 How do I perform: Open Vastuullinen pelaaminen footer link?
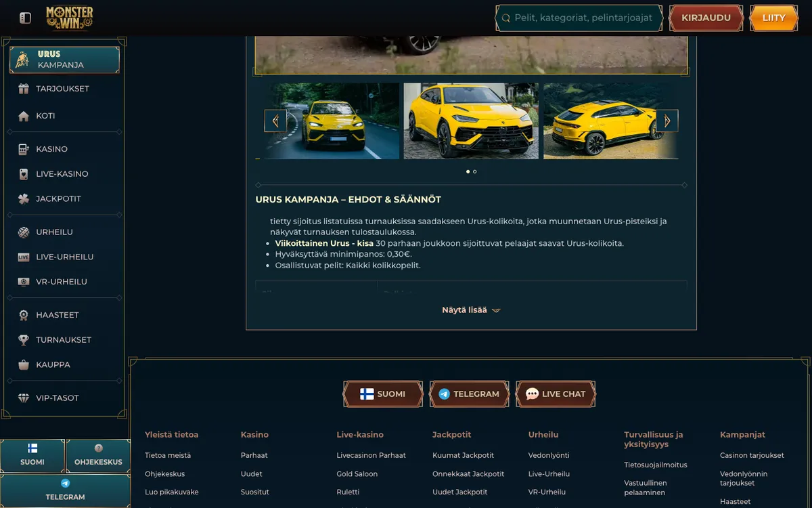[646, 488]
